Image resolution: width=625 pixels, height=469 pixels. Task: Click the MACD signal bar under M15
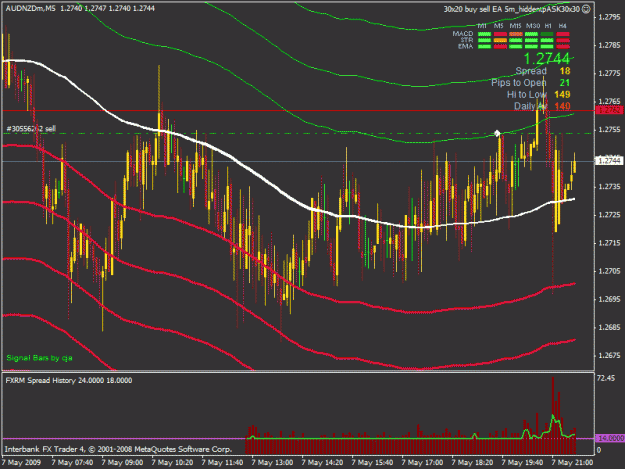[516, 34]
